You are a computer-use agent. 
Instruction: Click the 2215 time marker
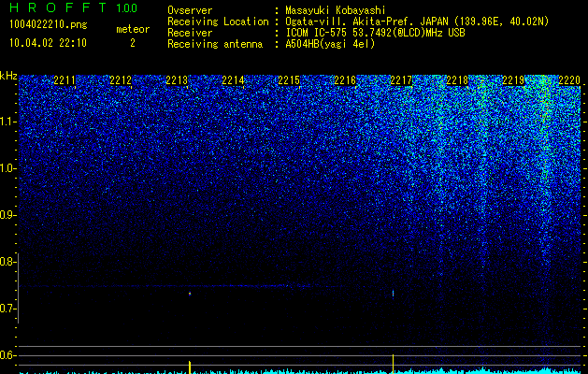pos(289,80)
